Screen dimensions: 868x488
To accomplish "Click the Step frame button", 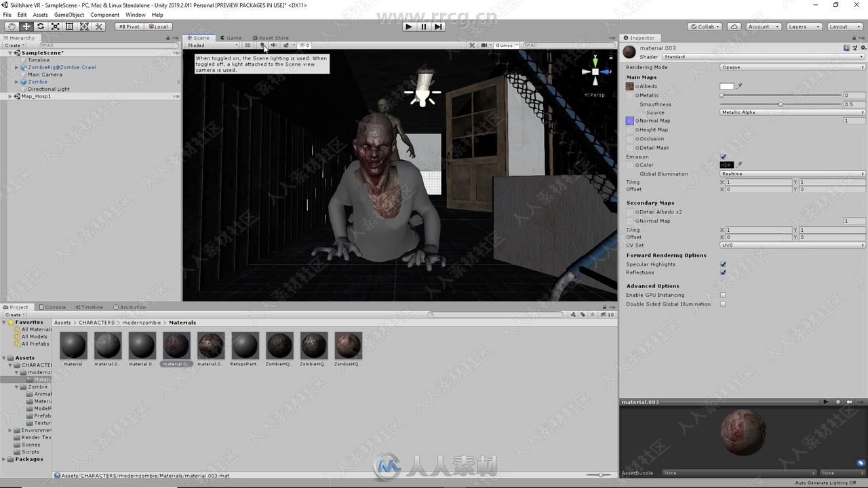I will [438, 26].
